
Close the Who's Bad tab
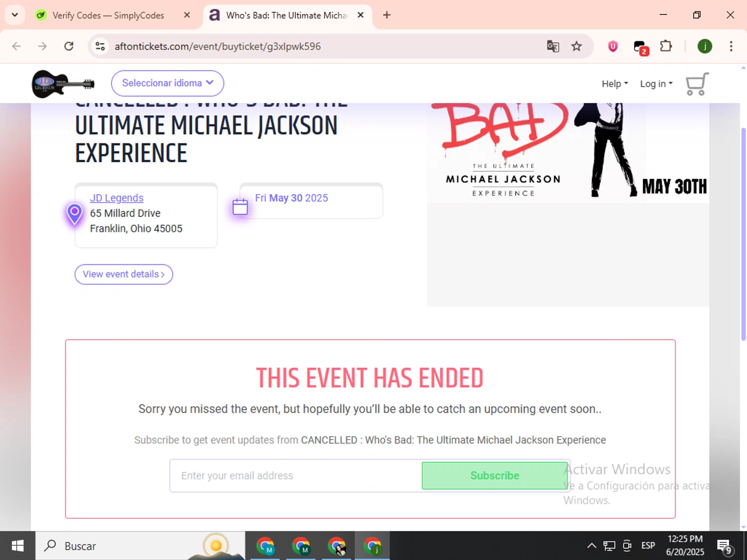pyautogui.click(x=361, y=15)
